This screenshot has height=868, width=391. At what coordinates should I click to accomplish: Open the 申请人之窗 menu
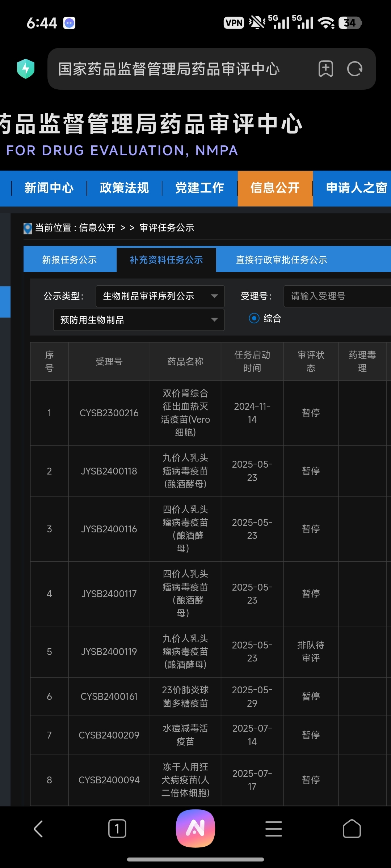(357, 188)
